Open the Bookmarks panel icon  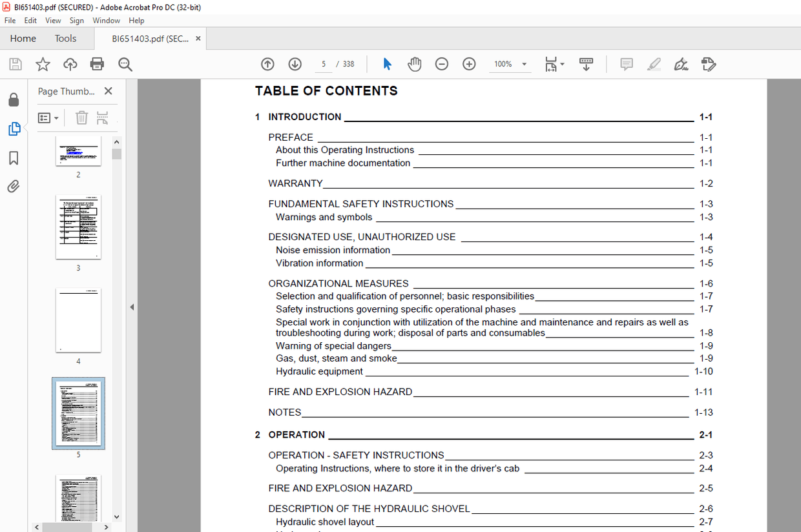(x=14, y=158)
